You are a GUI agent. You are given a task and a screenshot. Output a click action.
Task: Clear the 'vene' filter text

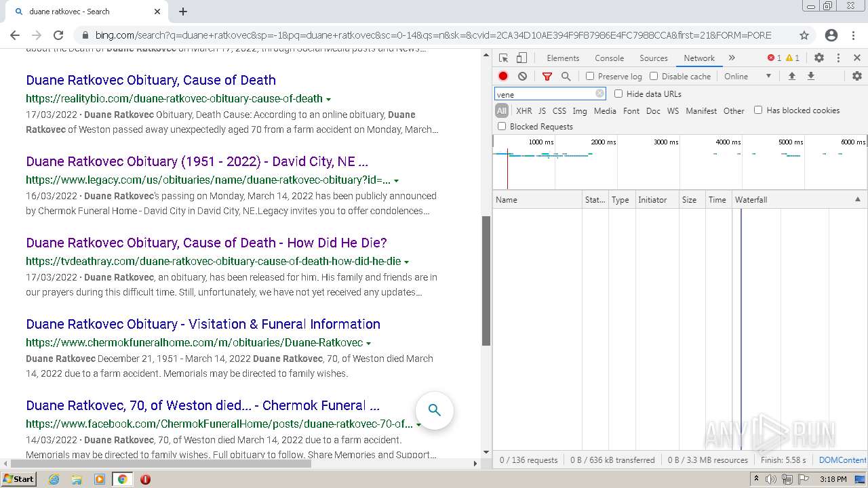tap(599, 94)
